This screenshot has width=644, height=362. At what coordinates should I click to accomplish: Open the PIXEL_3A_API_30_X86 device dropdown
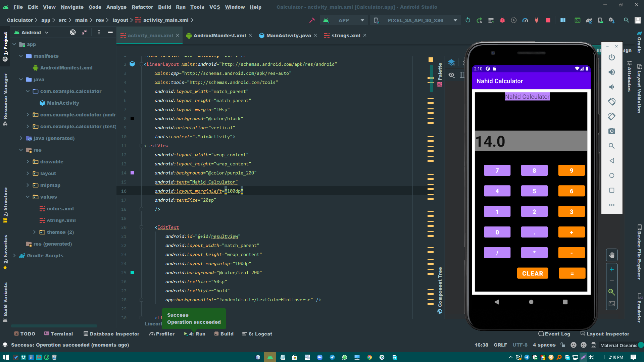[x=455, y=20]
